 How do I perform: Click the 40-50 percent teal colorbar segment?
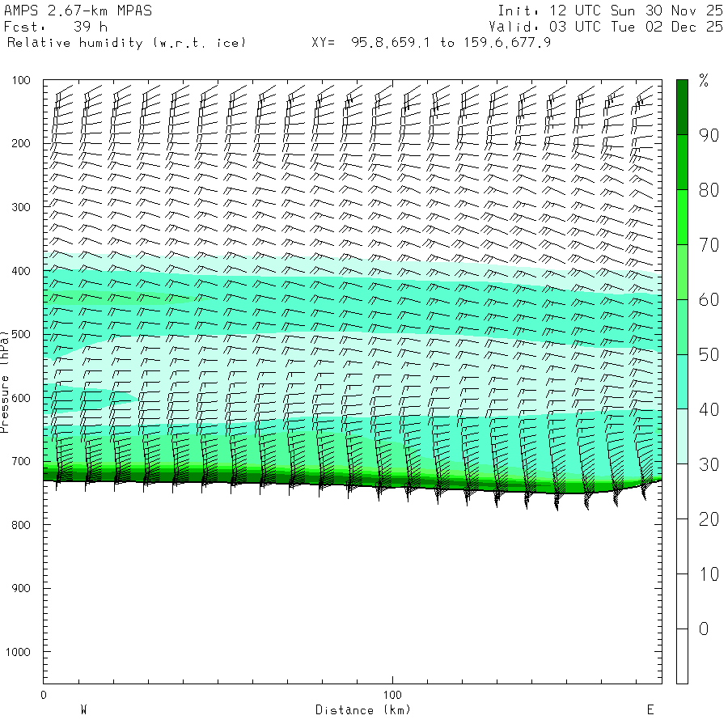click(682, 382)
